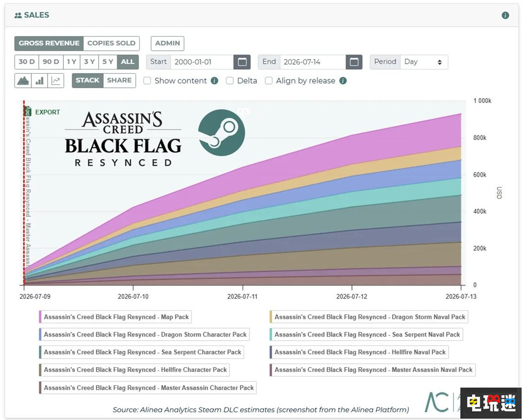Open the End date calendar picker
This screenshot has width=523, height=420.
pos(354,62)
